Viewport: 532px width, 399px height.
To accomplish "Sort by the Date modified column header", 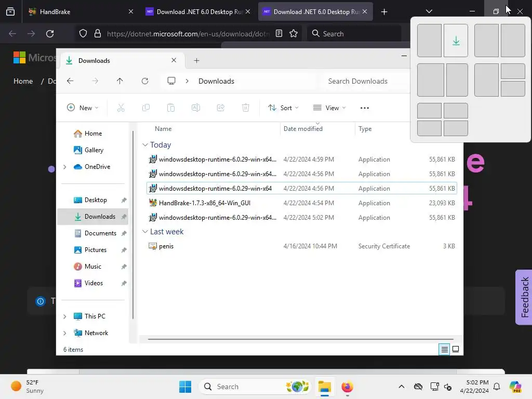I will click(303, 129).
